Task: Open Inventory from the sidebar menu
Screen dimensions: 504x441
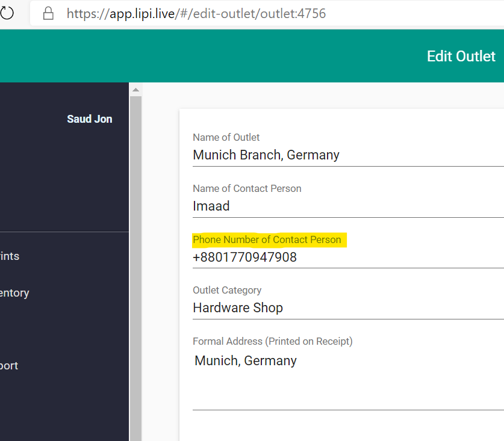Action: 14,293
